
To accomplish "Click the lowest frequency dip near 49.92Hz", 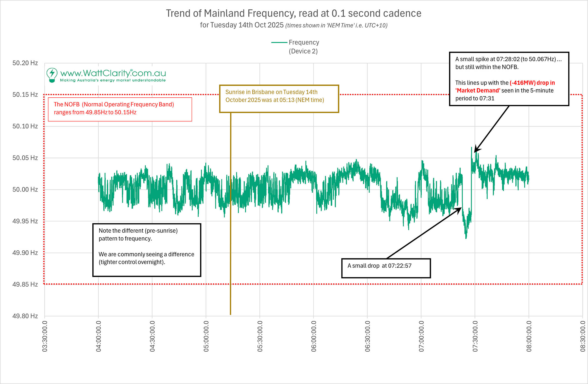I will point(466,237).
